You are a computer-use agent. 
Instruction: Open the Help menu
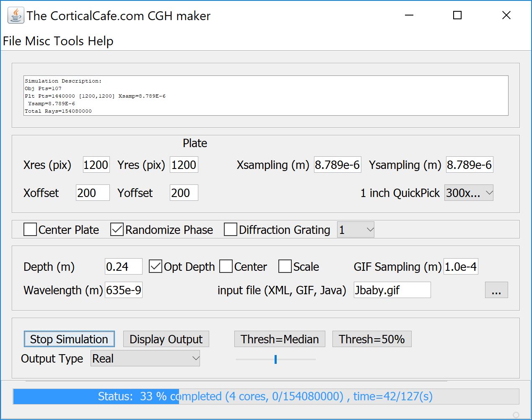[x=101, y=41]
